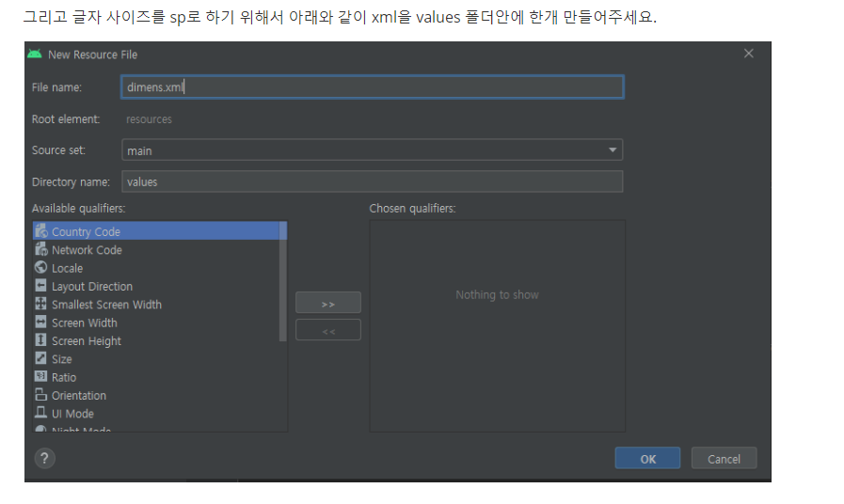Select the Locale qualifier row
The width and height of the screenshot is (844, 504).
pyautogui.click(x=156, y=268)
